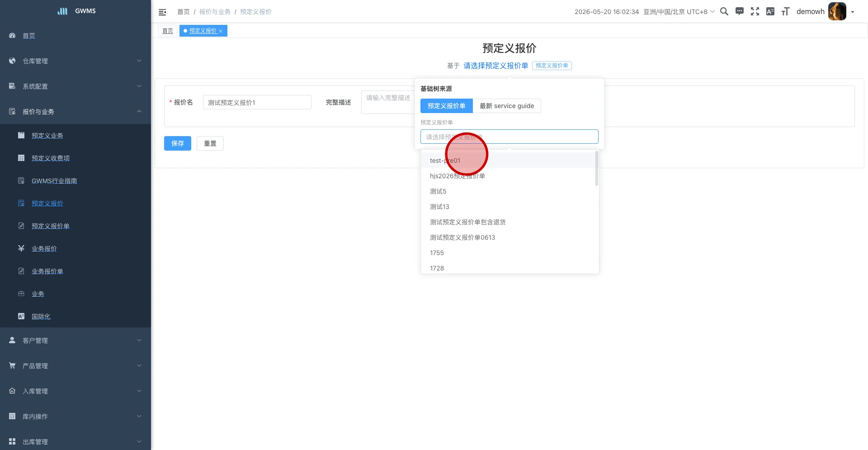This screenshot has width=868, height=450.
Task: Click the 业务报价 yen icon
Action: pyautogui.click(x=21, y=248)
